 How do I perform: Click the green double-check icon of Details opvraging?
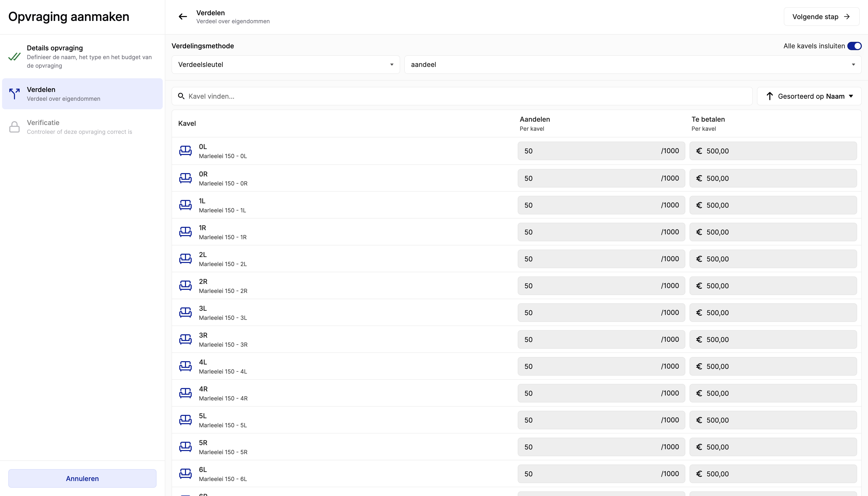(x=14, y=57)
